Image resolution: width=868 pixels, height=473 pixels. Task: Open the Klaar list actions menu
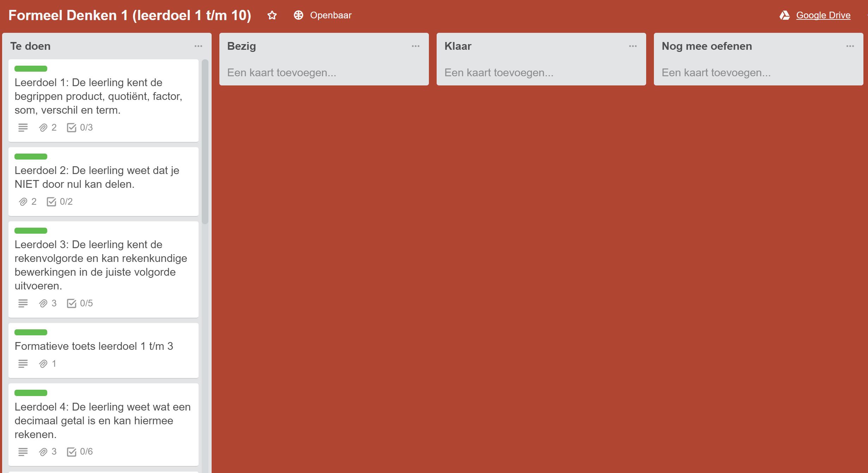(632, 46)
